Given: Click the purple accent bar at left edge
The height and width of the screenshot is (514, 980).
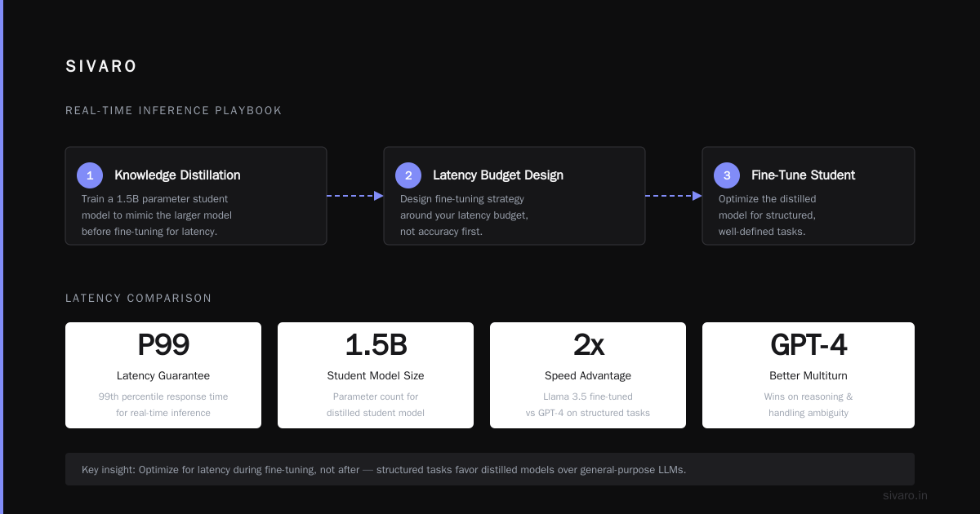Looking at the screenshot, I should pyautogui.click(x=2, y=257).
